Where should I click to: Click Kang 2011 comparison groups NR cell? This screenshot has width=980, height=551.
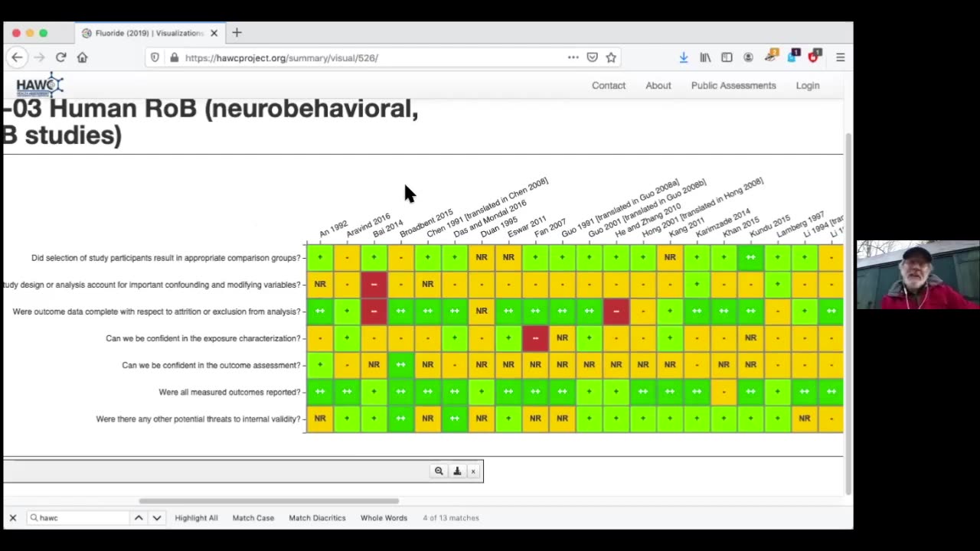click(x=670, y=257)
